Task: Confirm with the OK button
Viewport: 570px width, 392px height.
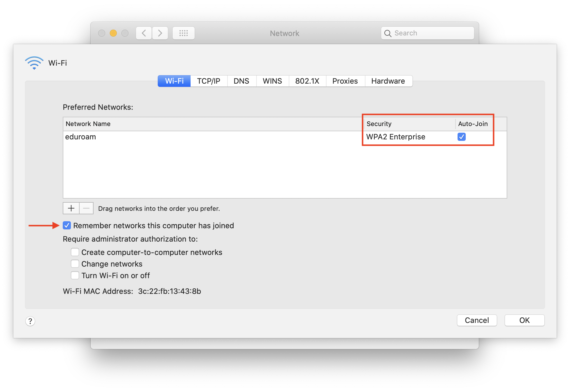Action: [524, 320]
